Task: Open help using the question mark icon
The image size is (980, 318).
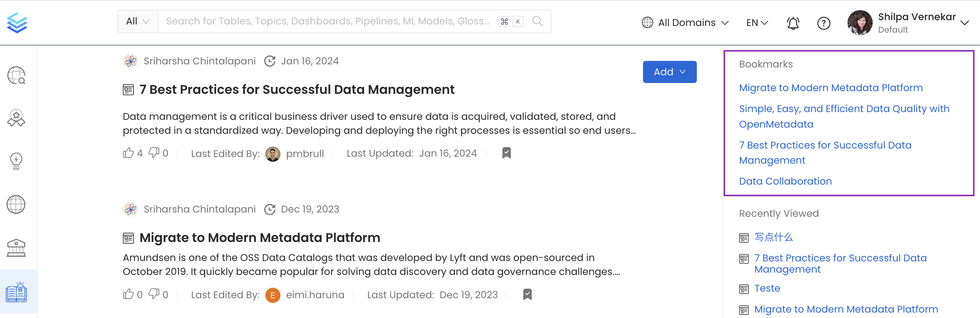Action: pyautogui.click(x=824, y=23)
